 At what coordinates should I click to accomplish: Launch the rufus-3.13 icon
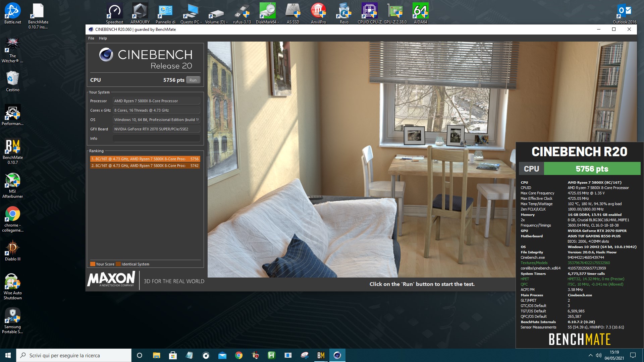pos(242,13)
